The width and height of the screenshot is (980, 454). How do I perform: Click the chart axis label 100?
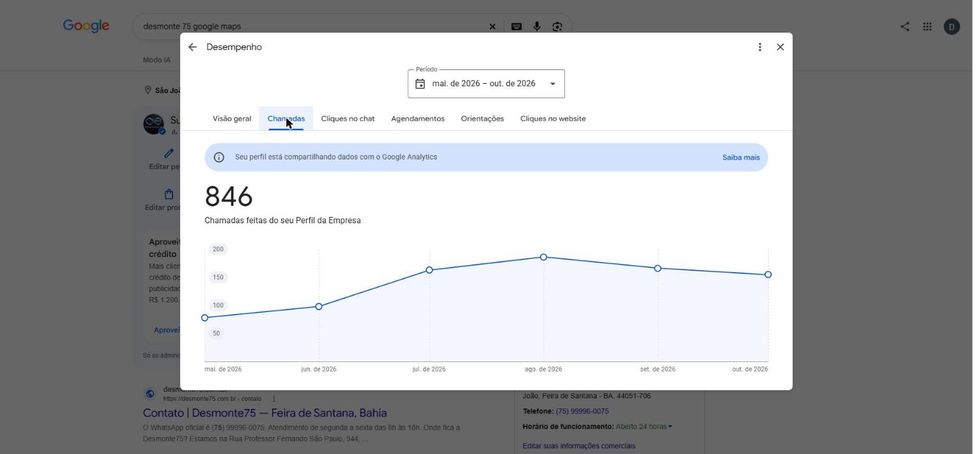pos(217,305)
